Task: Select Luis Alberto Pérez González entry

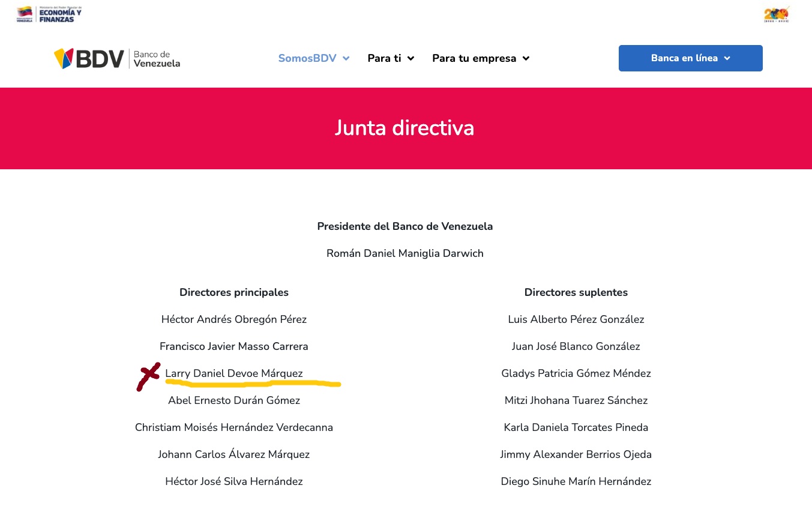Action: point(576,319)
